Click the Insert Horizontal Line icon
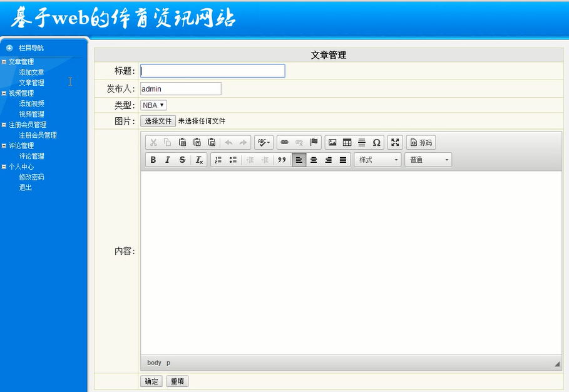The height and width of the screenshot is (392, 569). [x=362, y=142]
